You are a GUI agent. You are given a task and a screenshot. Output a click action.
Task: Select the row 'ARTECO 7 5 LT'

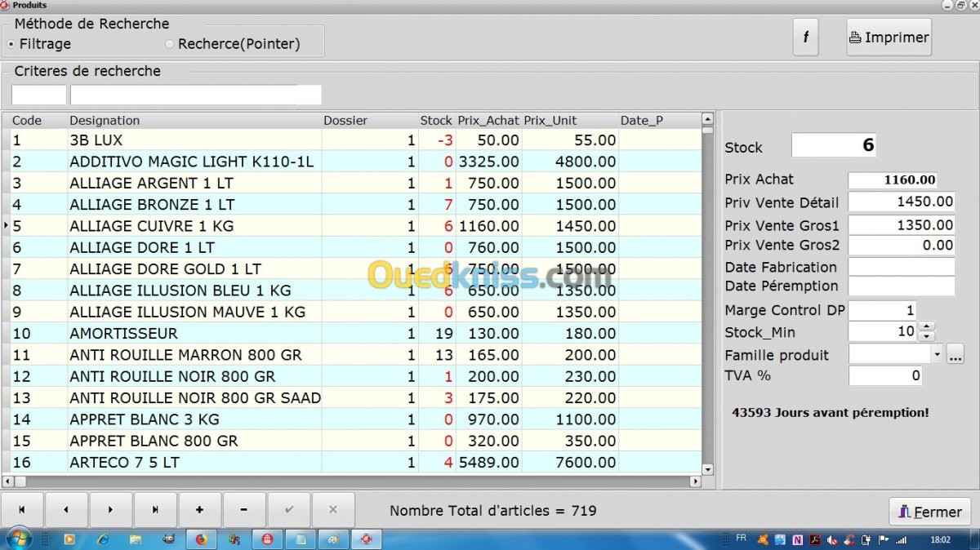pos(352,462)
